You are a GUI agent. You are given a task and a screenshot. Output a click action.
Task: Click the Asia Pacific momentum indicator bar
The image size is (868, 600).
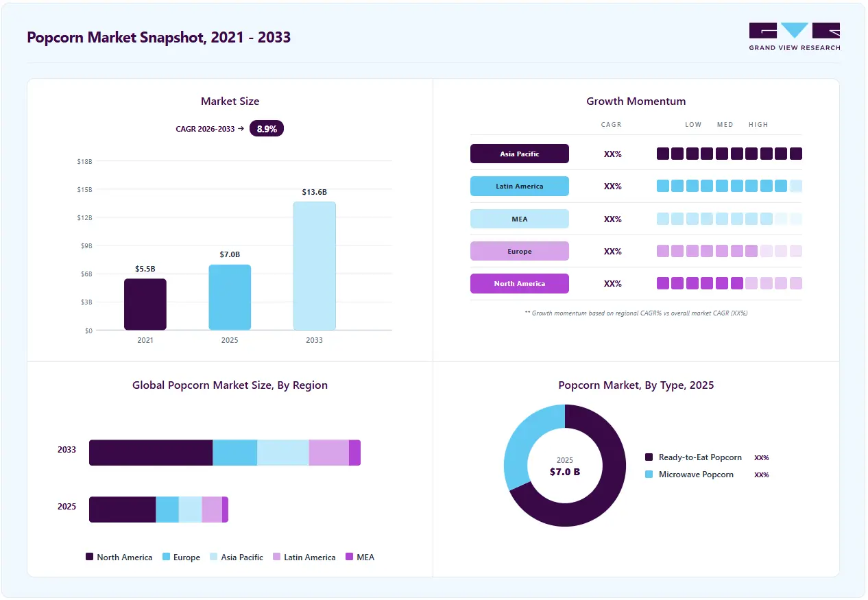729,154
